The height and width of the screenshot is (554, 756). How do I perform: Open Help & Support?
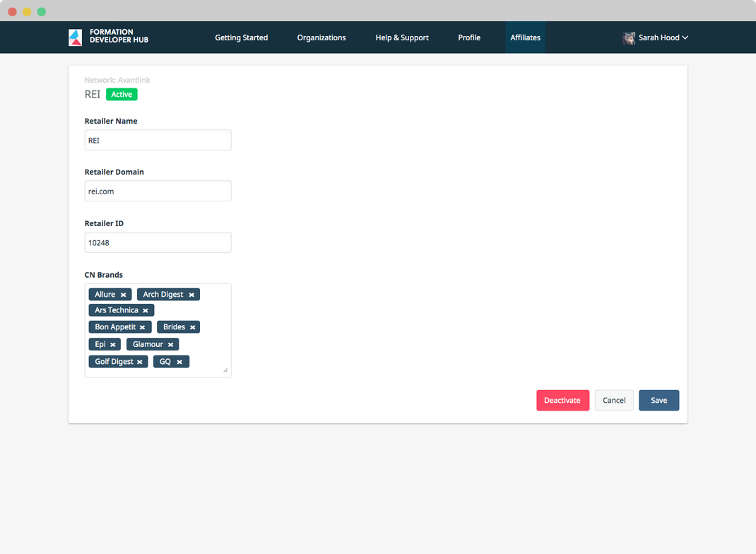(x=402, y=37)
